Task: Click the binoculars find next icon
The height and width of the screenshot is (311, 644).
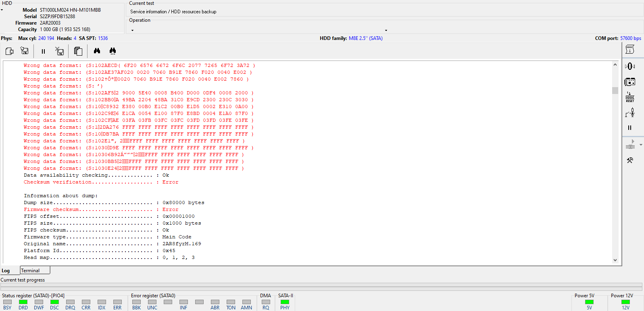Action: pyautogui.click(x=113, y=51)
